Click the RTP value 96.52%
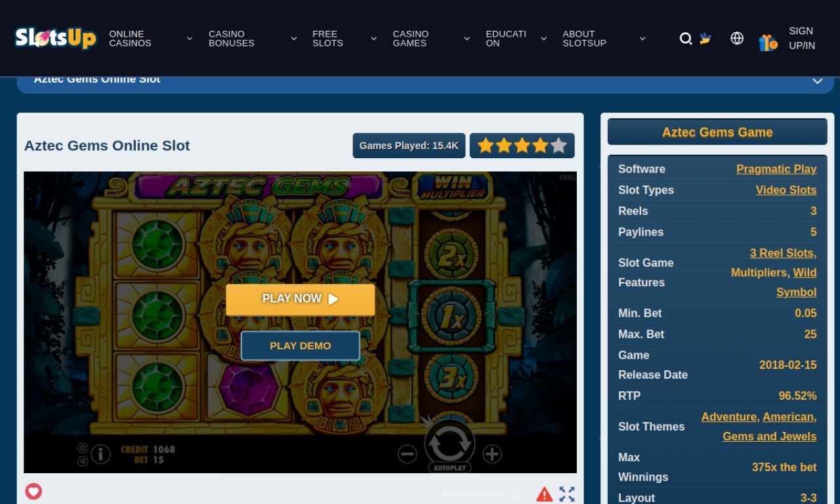The image size is (840, 504). coord(797,396)
